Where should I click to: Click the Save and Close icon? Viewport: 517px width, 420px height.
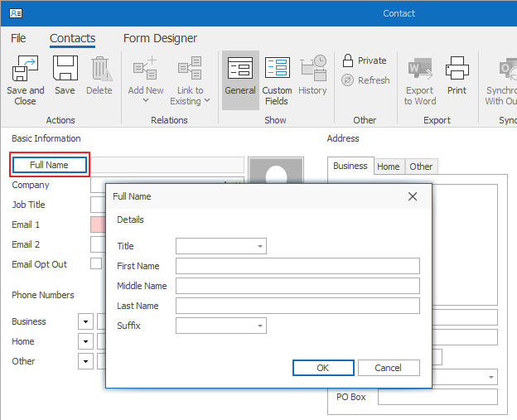(x=25, y=70)
